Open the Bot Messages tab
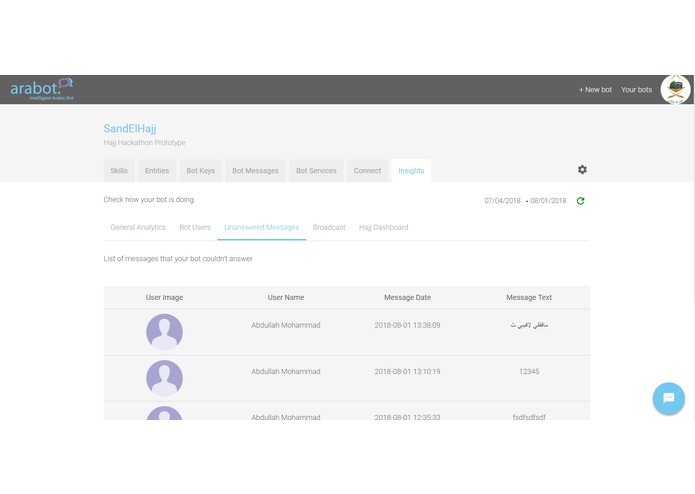 (x=255, y=171)
